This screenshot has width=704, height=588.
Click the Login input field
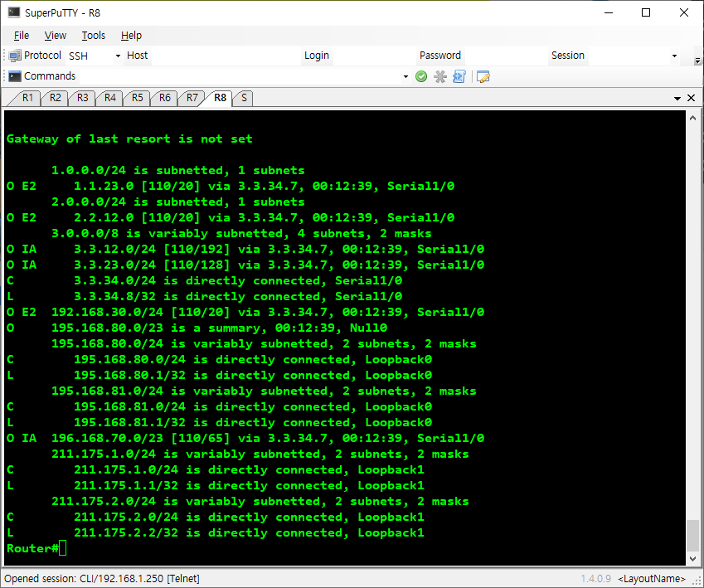pyautogui.click(x=374, y=56)
